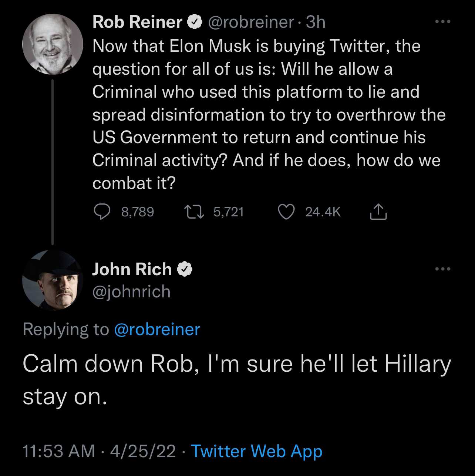Image resolution: width=475 pixels, height=476 pixels.
Task: Click the @robreiner mention in Replying to
Action: coord(157,330)
